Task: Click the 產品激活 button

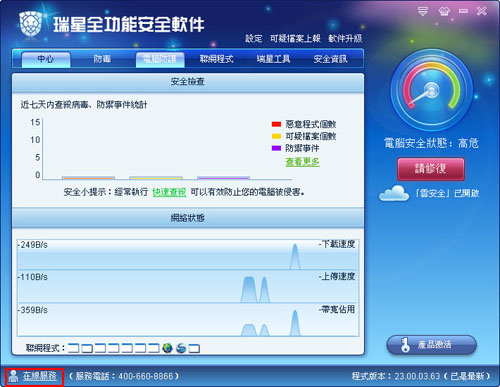Action: pyautogui.click(x=431, y=345)
